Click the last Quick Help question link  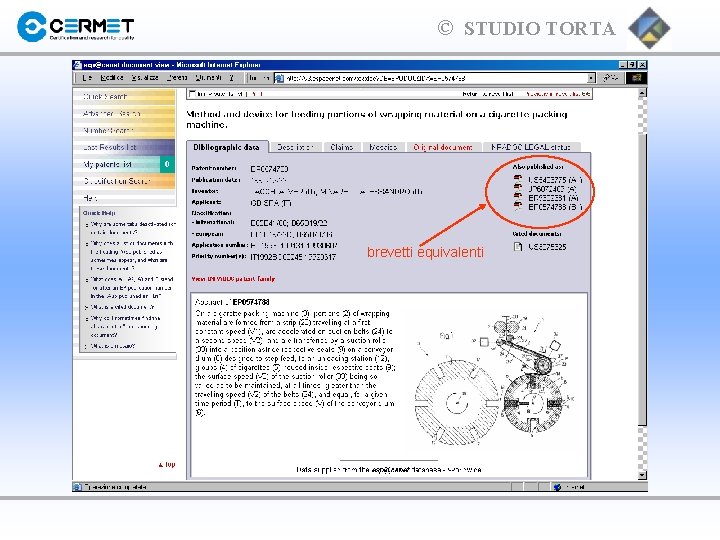tap(112, 346)
